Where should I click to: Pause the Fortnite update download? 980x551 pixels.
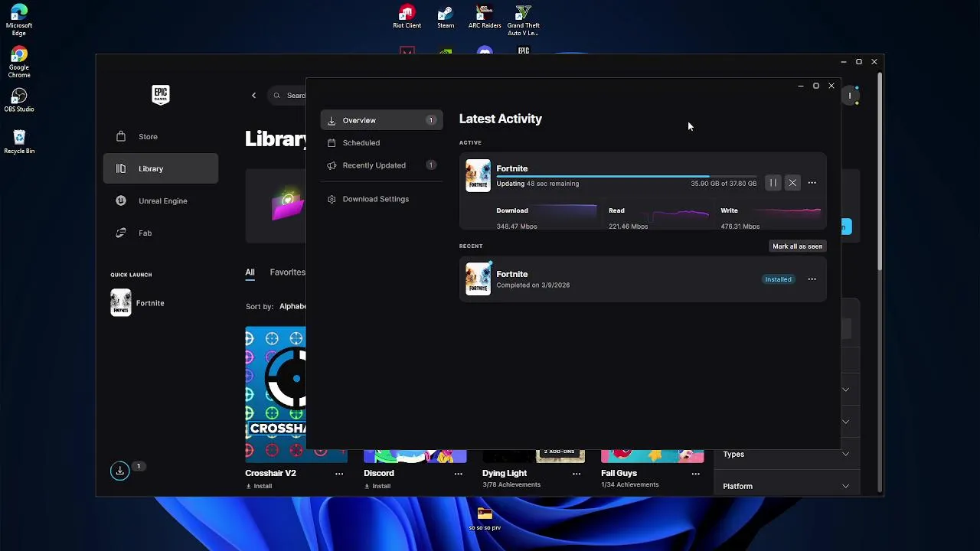click(773, 183)
